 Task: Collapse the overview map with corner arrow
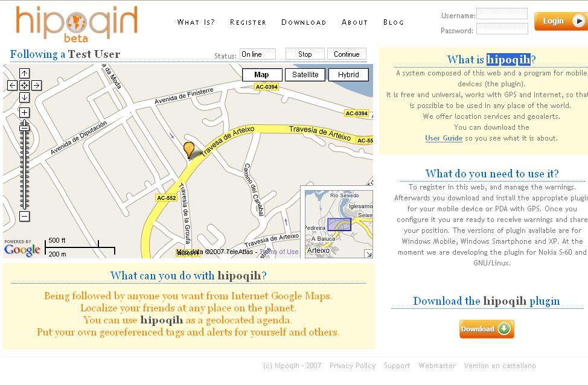click(369, 254)
